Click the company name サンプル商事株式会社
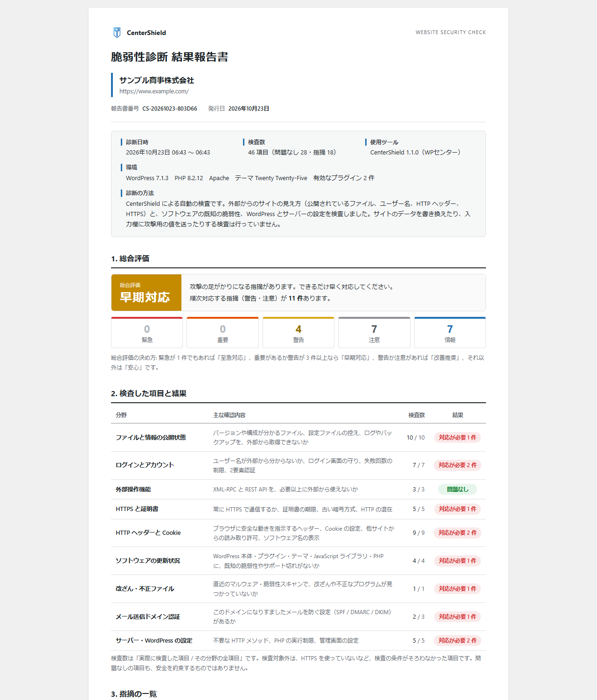The height and width of the screenshot is (700, 597). [x=157, y=80]
